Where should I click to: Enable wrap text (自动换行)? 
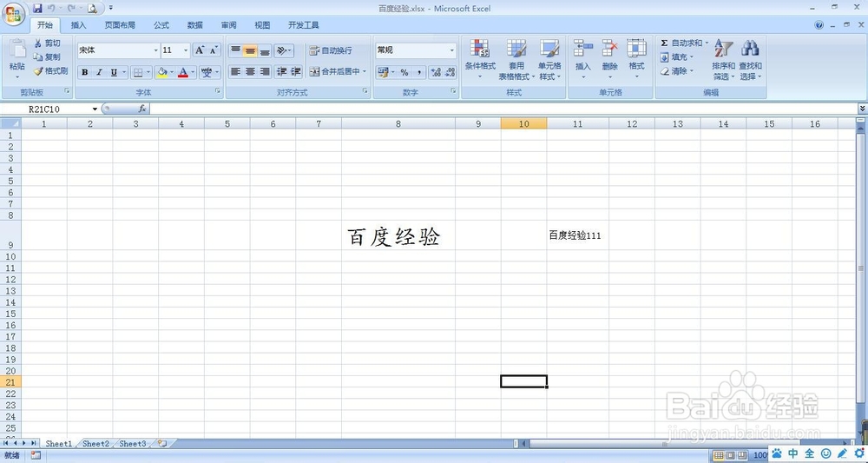tap(331, 50)
